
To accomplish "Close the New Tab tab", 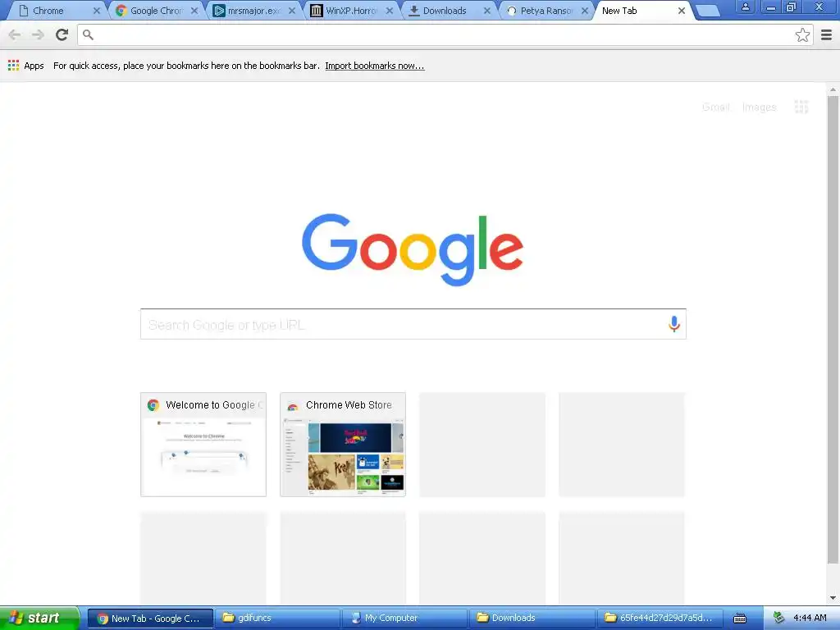I will (682, 11).
